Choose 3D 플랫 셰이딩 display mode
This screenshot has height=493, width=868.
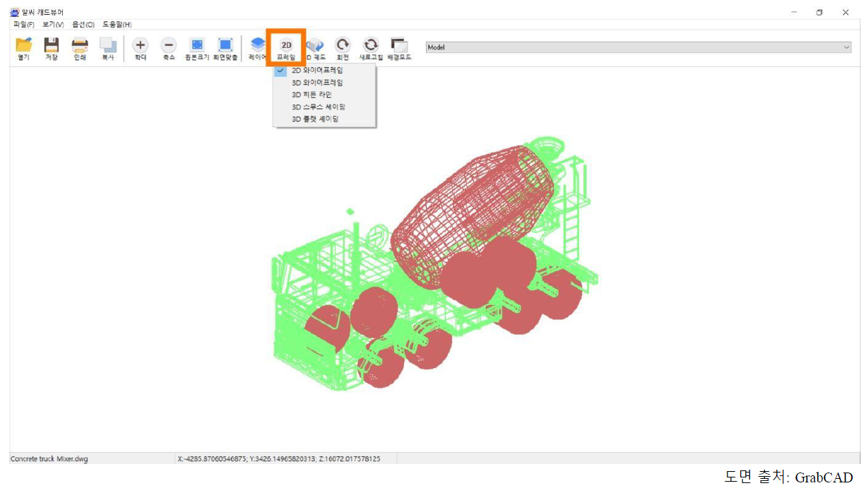point(325,119)
